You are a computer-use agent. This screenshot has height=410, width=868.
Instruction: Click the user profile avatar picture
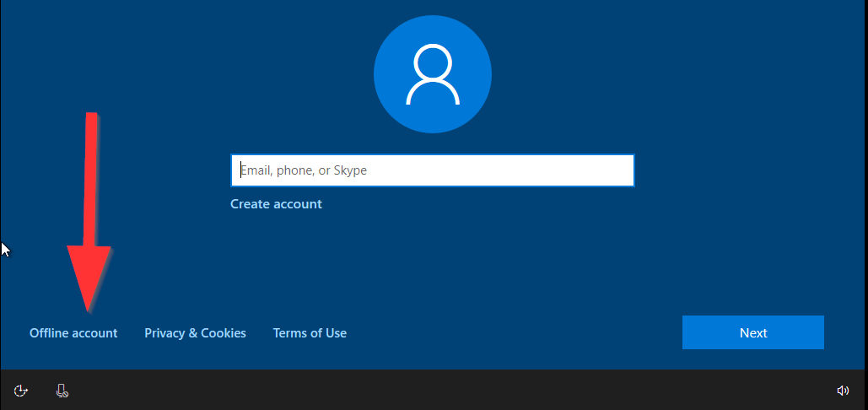pos(433,74)
